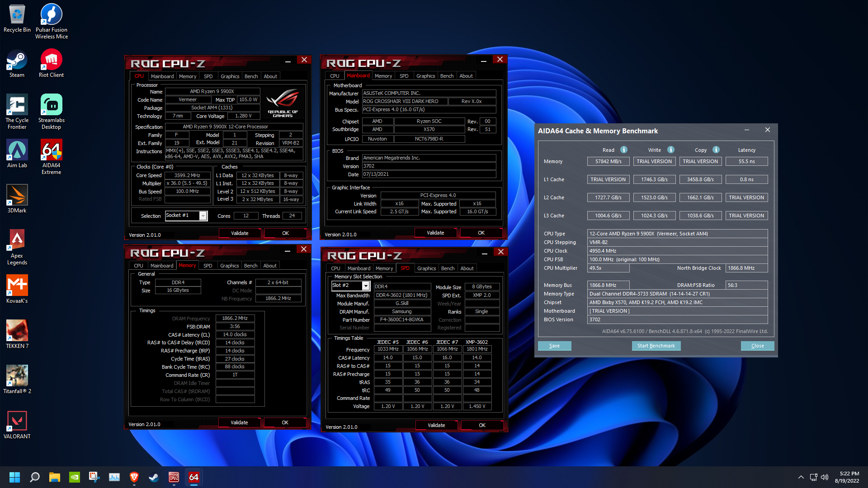
Task: Launch The Cycle Frontier shortcut
Action: tap(17, 112)
